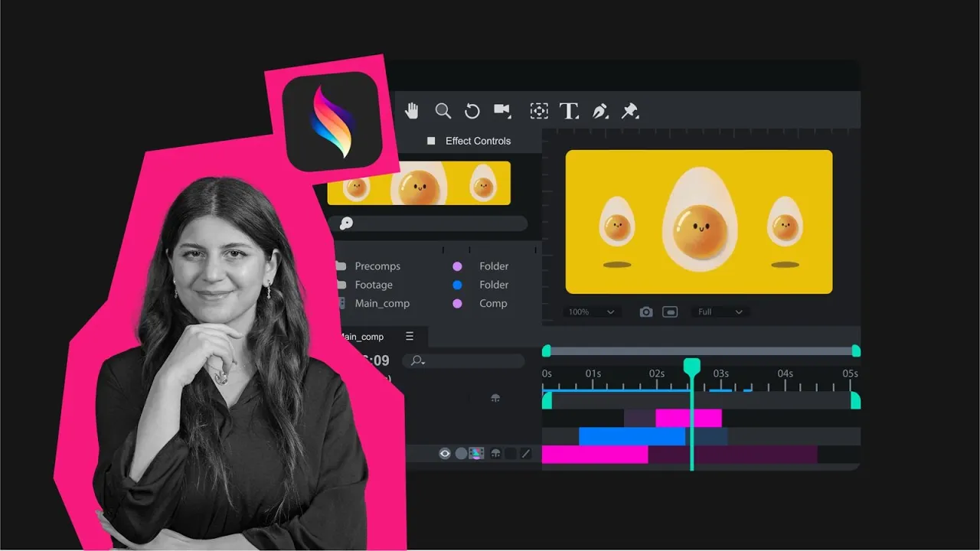Click the lone shy icon below timeline search

(495, 398)
